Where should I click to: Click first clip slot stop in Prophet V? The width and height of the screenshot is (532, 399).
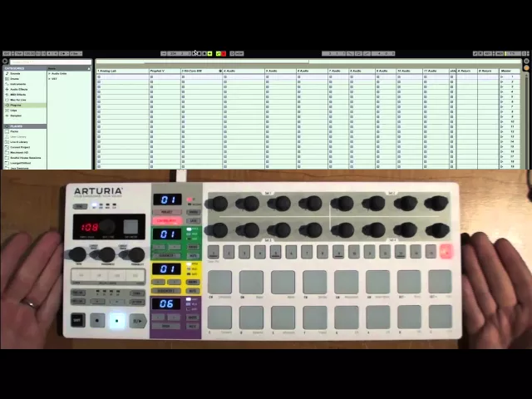[x=151, y=77]
